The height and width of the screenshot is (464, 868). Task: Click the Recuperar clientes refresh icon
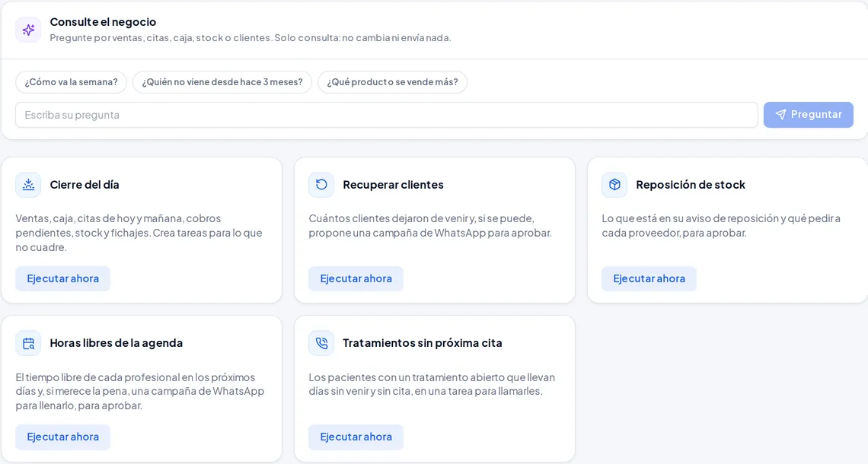coord(321,185)
